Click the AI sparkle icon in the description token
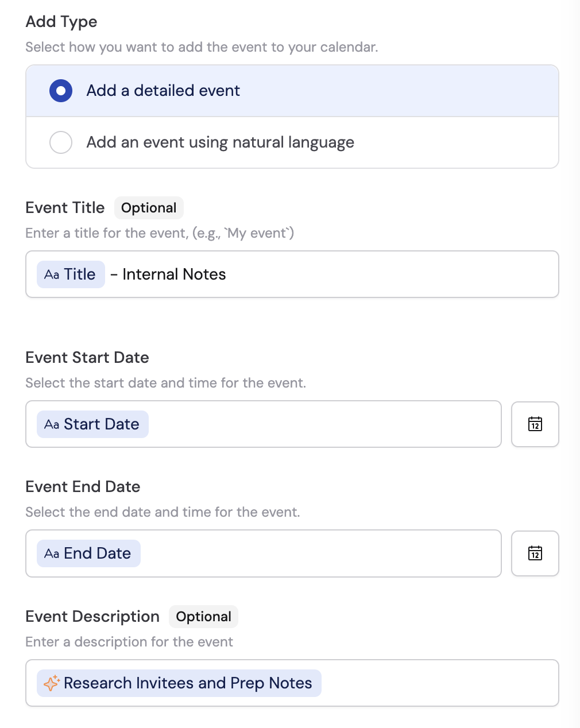 52,683
